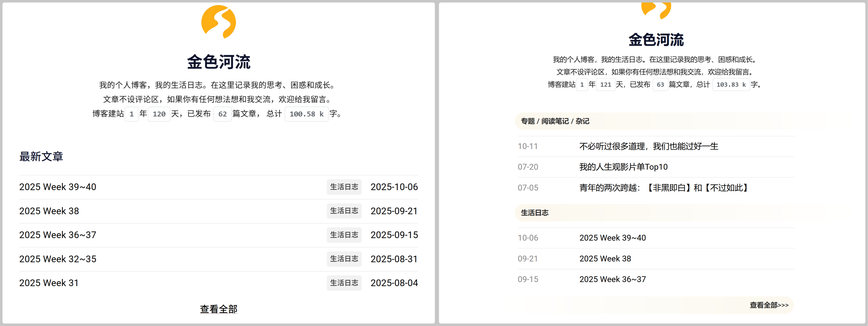
Task: Open the "2025 Week 39~40" article in the left list
Action: click(58, 187)
